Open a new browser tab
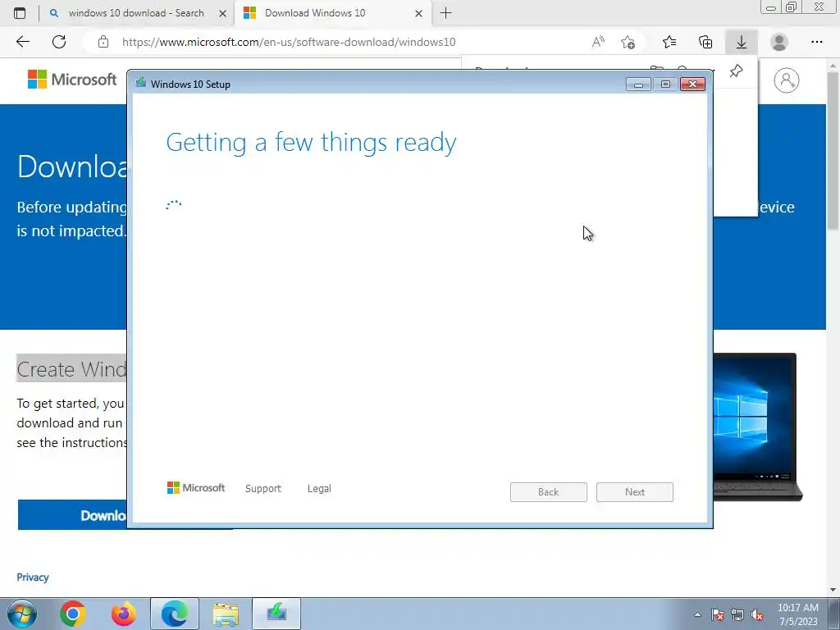Screen dimensions: 840x630 tap(445, 13)
